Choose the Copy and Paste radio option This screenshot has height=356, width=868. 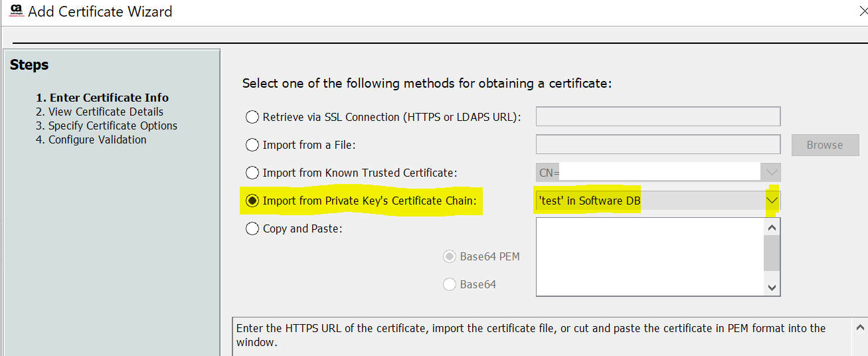point(252,228)
